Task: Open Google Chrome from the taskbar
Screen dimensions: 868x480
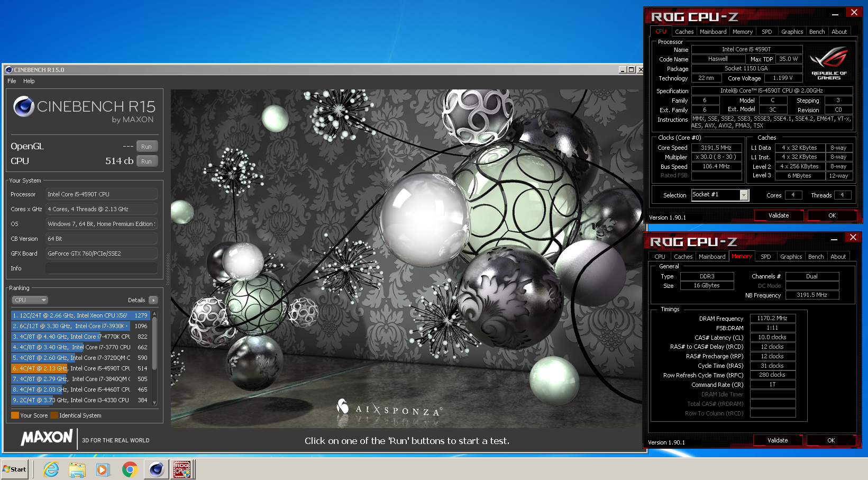Action: click(x=130, y=469)
